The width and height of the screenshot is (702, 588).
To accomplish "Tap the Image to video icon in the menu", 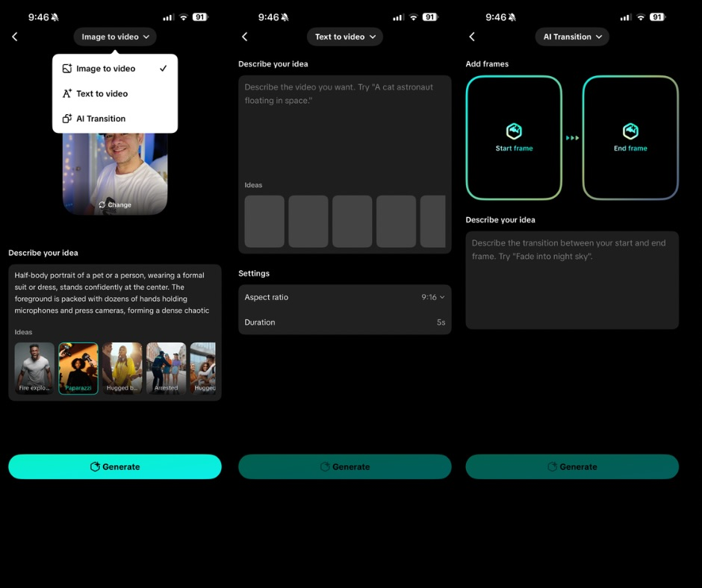I will pos(68,69).
